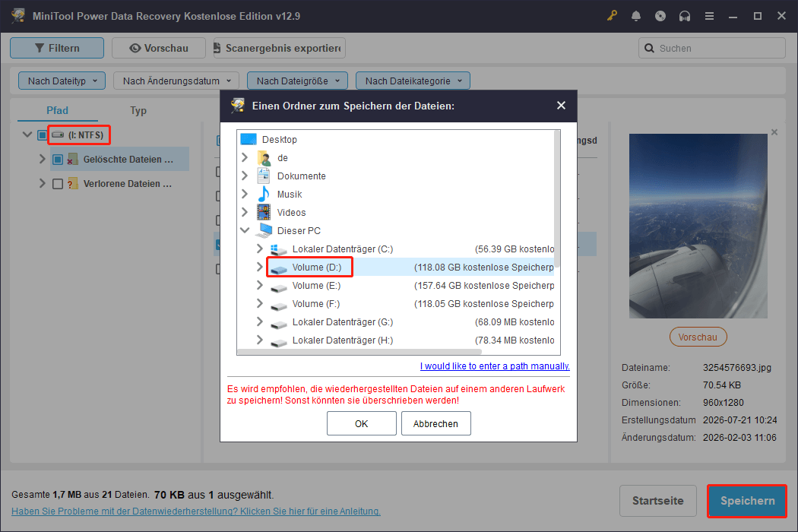798x532 pixels.
Task: Click the folder list vertical scrollbar
Action: (557, 198)
